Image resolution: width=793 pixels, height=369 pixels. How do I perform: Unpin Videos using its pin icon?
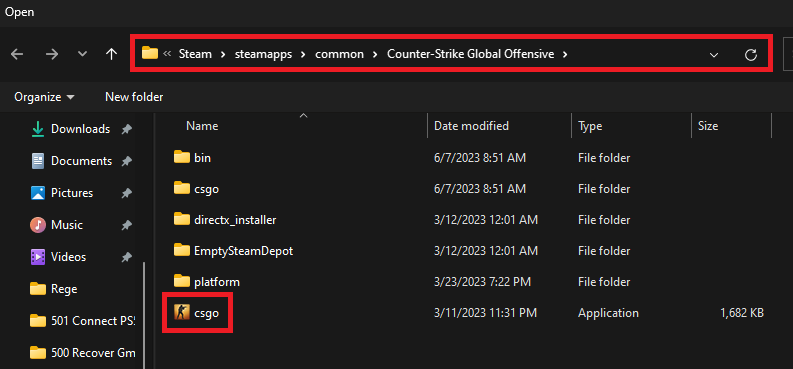126,257
